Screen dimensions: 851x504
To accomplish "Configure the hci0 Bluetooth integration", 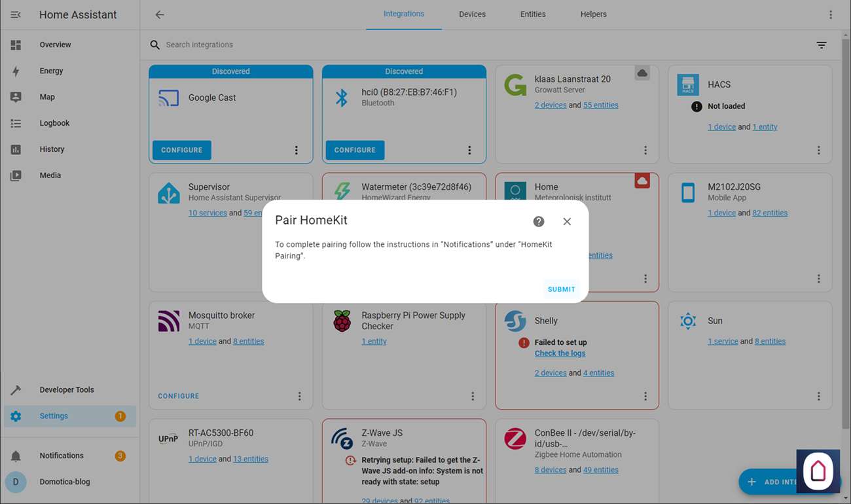I will tap(355, 150).
